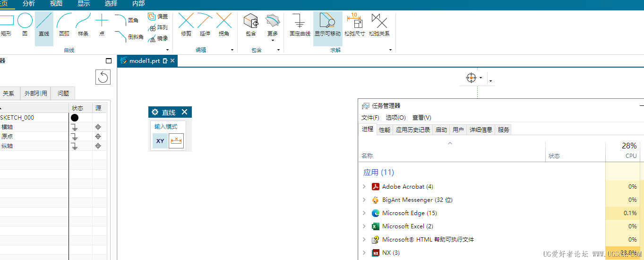This screenshot has width=644, height=260.
Task: Click the 固定曲线 (Fix Curve) tool
Action: pos(300,25)
